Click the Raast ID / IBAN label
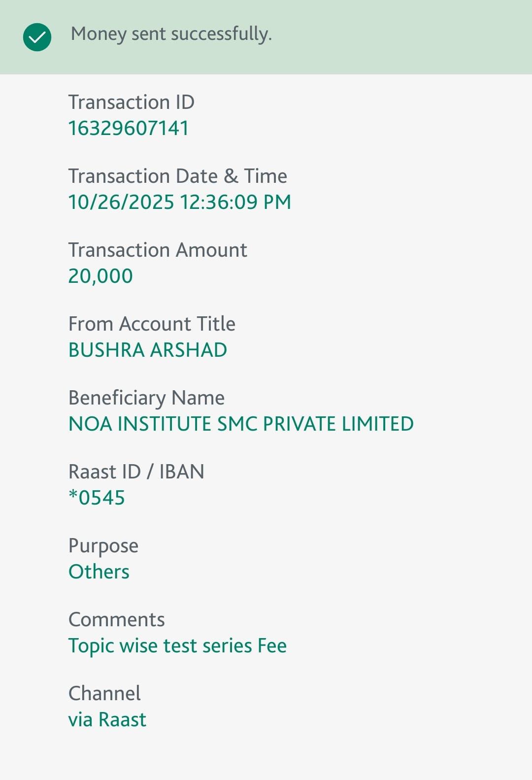The image size is (532, 780). click(136, 472)
